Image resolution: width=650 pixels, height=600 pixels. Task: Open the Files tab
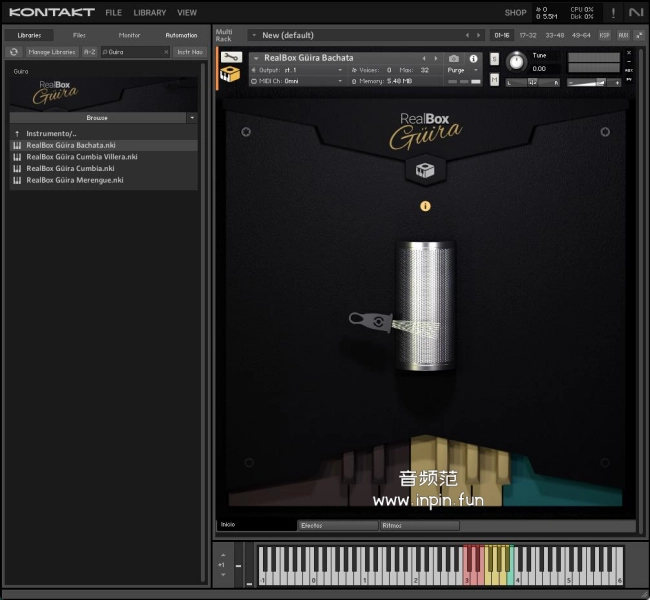coord(79,35)
